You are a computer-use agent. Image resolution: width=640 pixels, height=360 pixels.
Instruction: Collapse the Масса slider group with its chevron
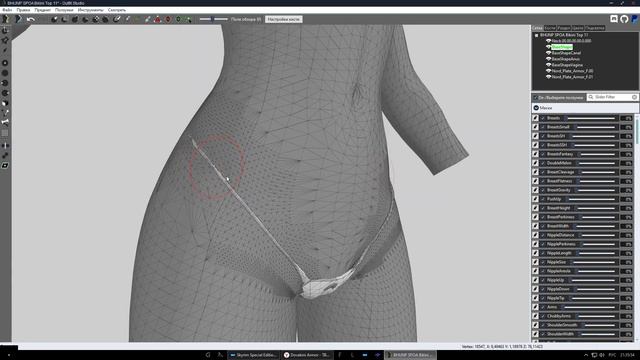[x=536, y=108]
